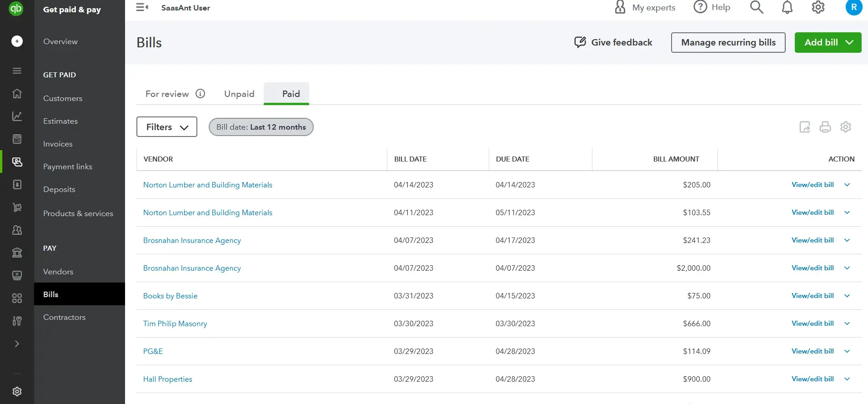The image size is (868, 404).
Task: Switch to the For review tab
Action: coord(167,94)
